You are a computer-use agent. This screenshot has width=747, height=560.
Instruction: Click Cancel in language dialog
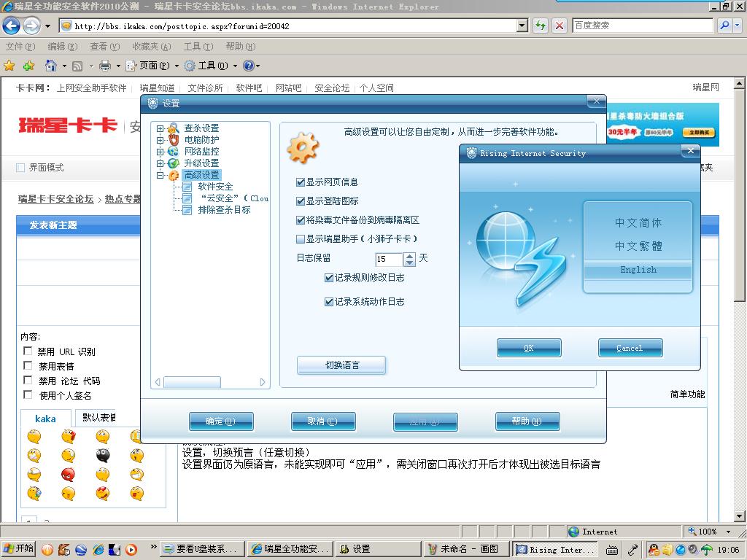tap(630, 348)
